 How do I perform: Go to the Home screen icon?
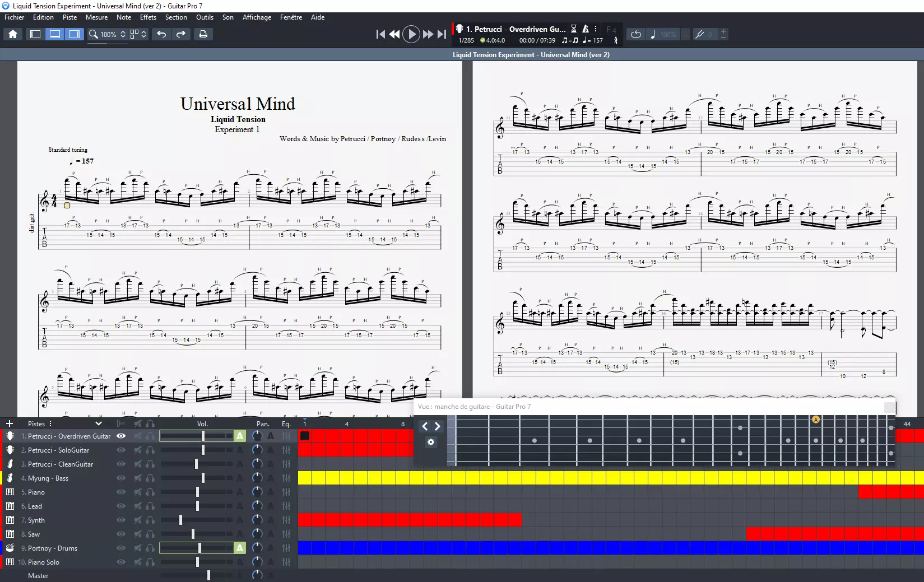coord(13,34)
